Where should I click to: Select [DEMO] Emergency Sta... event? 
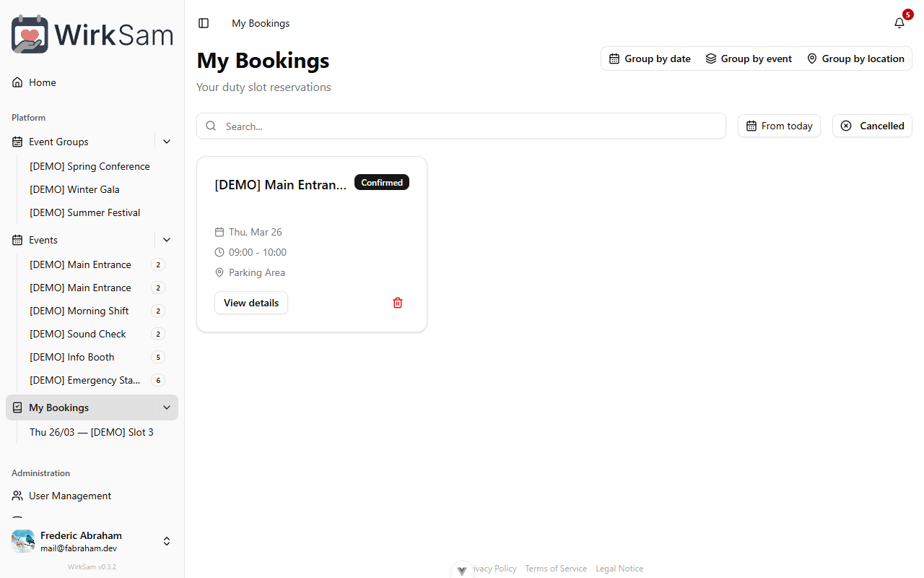pyautogui.click(x=85, y=380)
